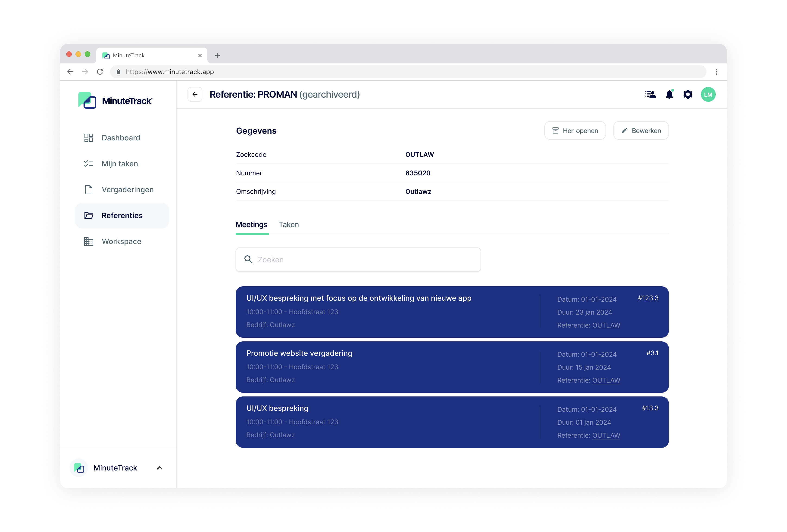The width and height of the screenshot is (787, 532).
Task: Click the lock icon in address bar
Action: 119,72
